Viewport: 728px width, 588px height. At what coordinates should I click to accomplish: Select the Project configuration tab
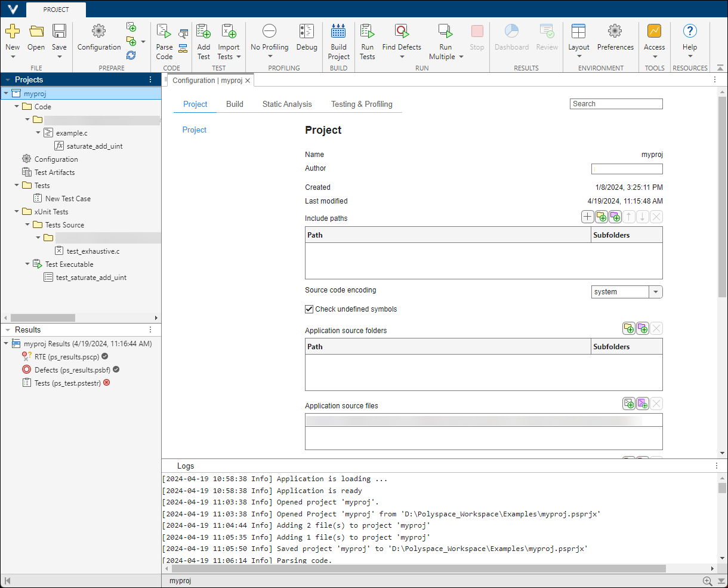tap(195, 104)
